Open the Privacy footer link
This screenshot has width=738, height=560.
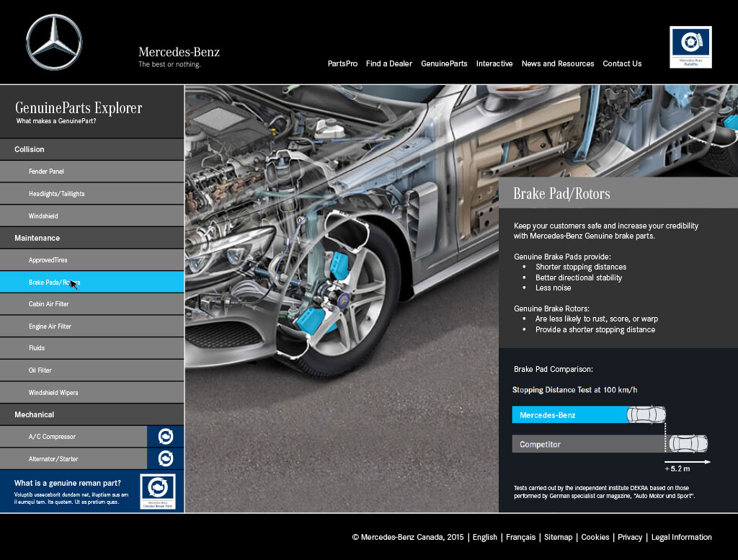630,537
